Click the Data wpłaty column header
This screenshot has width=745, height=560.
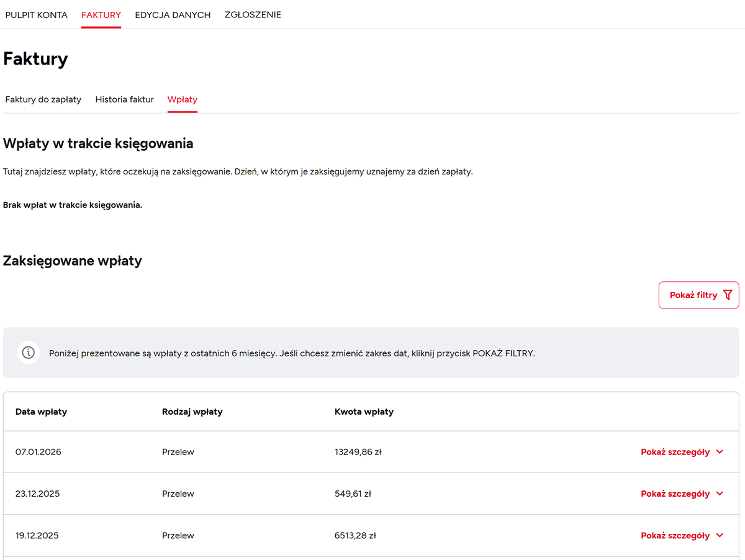pos(41,412)
